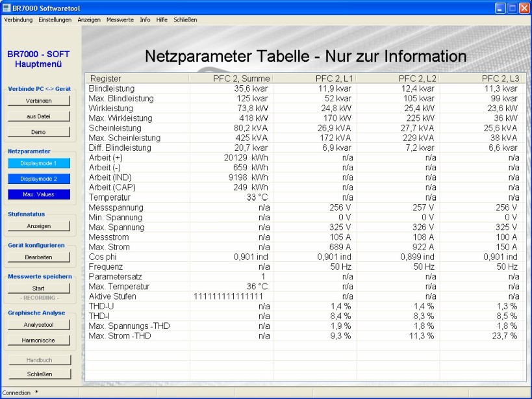Screen dimensions: 532x399
Task: Show Max. Values
Action: 39,194
